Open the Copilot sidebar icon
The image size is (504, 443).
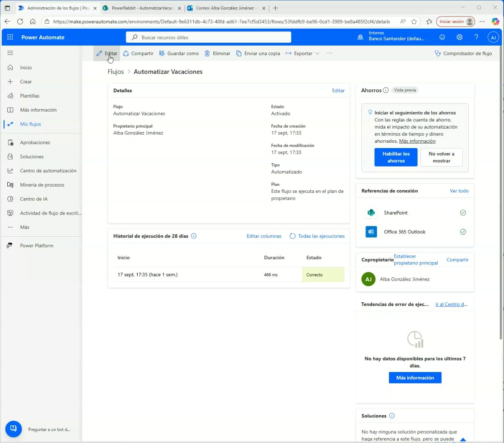click(x=495, y=22)
